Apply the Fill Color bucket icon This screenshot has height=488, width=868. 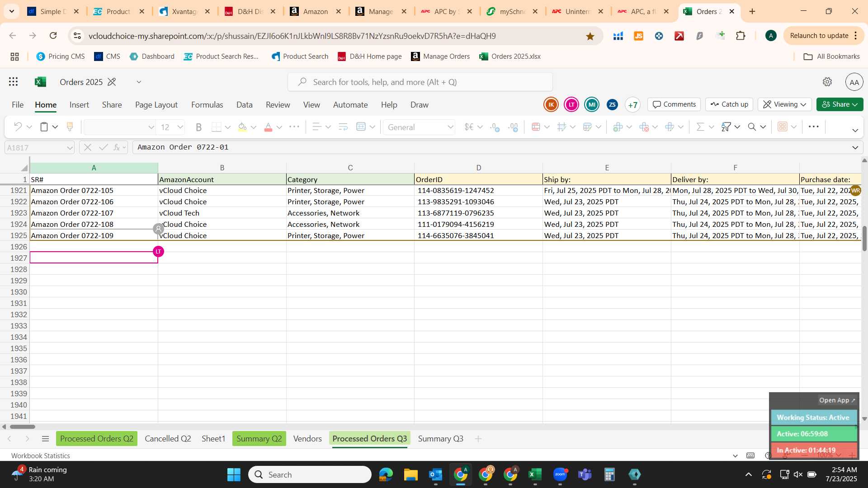tap(242, 127)
